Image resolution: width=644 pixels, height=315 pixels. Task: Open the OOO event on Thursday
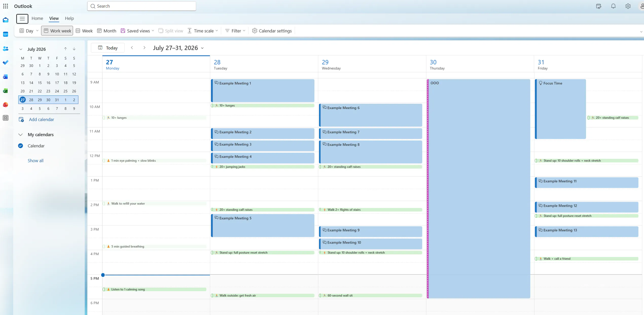coord(479,188)
